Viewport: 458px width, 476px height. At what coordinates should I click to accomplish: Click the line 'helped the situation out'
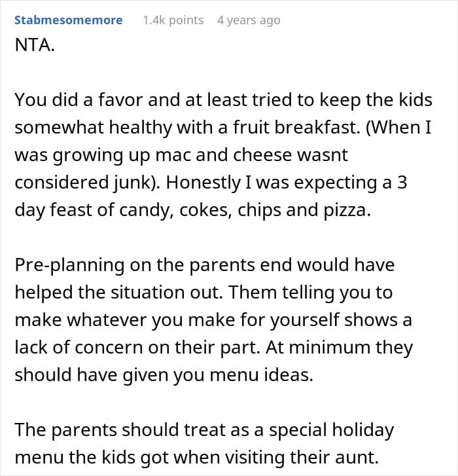point(204,293)
